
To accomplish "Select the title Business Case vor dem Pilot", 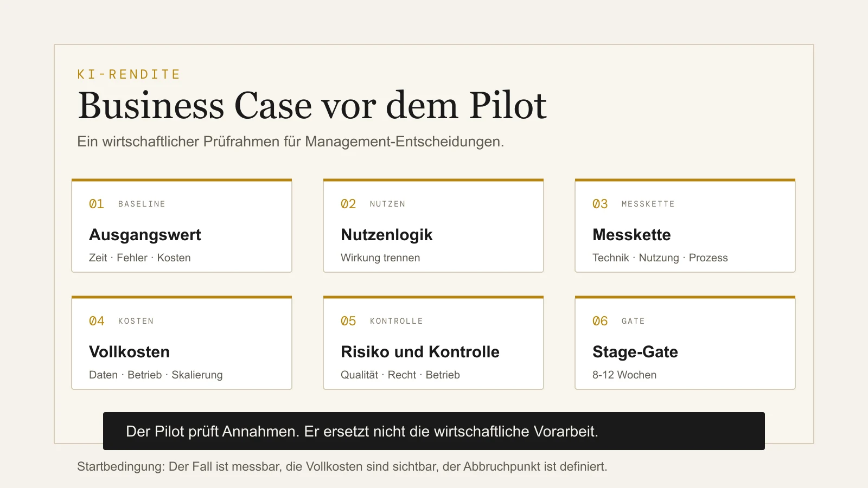I will [x=312, y=105].
